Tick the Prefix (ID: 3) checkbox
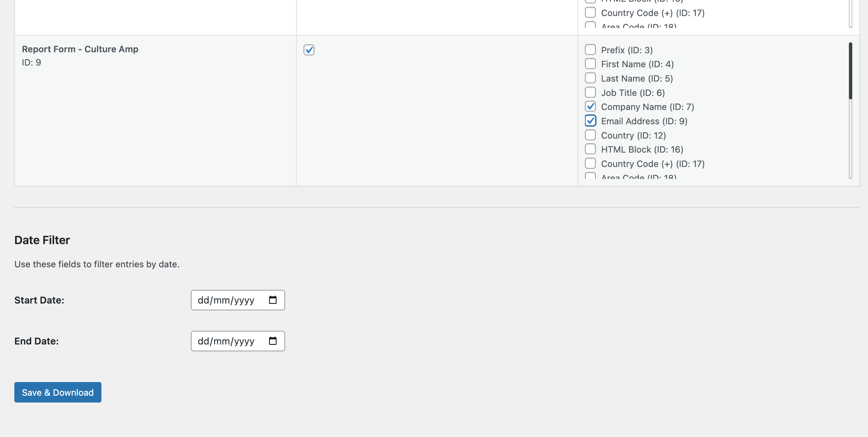The height and width of the screenshot is (437, 868). point(590,50)
